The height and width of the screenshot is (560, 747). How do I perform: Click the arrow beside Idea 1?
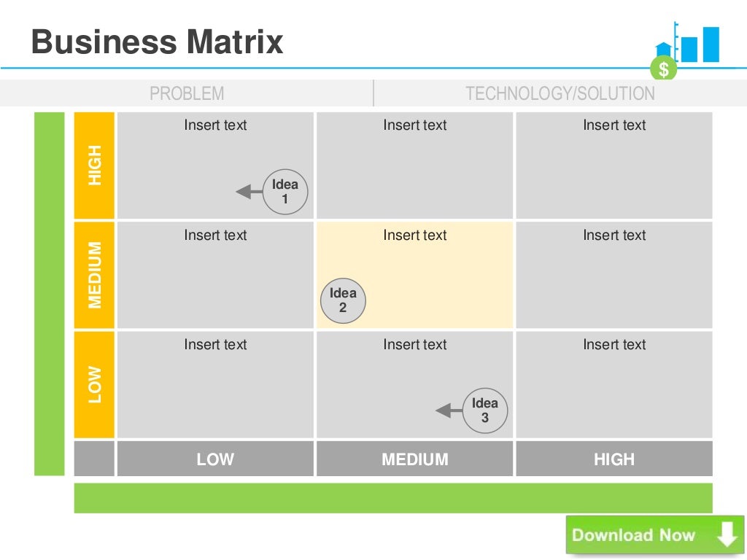click(249, 192)
